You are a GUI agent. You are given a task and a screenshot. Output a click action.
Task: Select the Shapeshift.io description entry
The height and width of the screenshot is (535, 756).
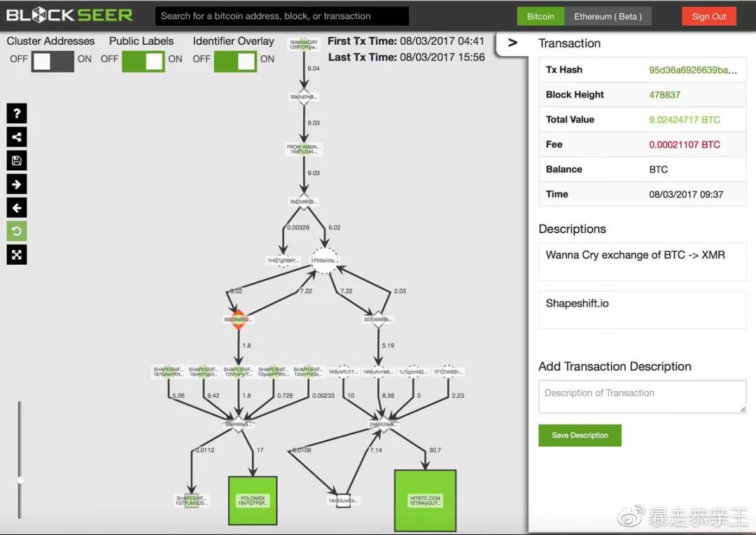tap(642, 310)
